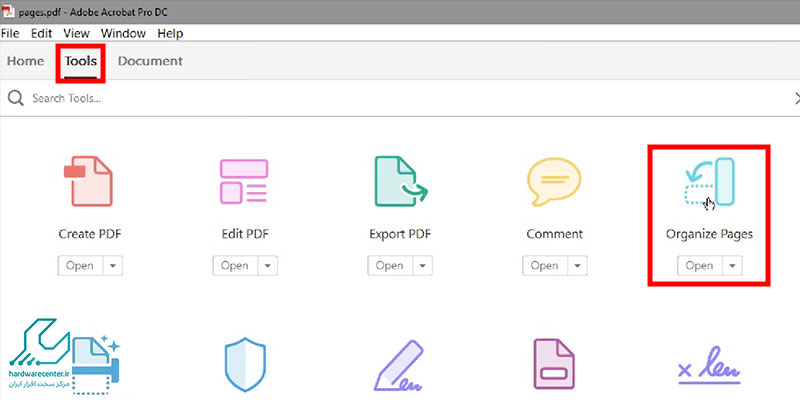Open the Create PDF tool via Open button

pyautogui.click(x=80, y=266)
